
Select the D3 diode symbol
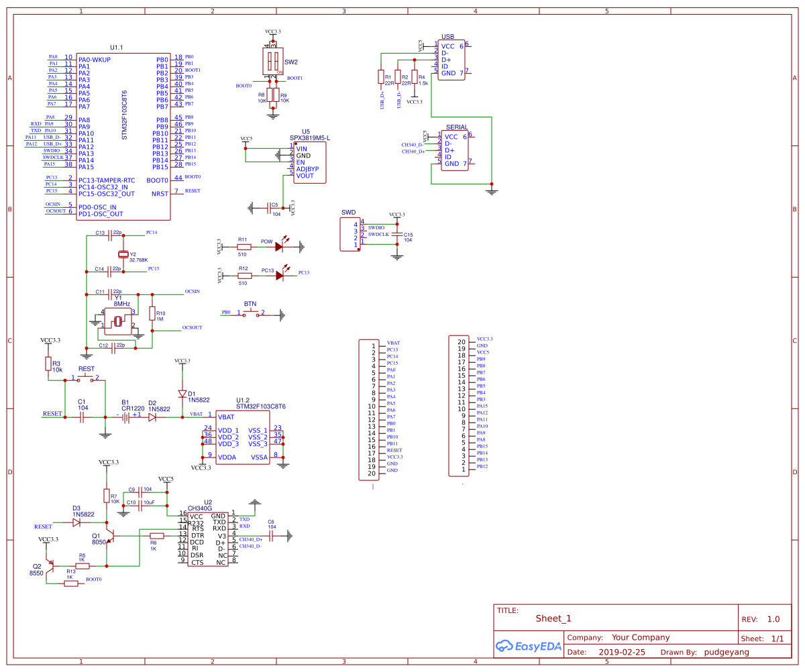(x=76, y=521)
